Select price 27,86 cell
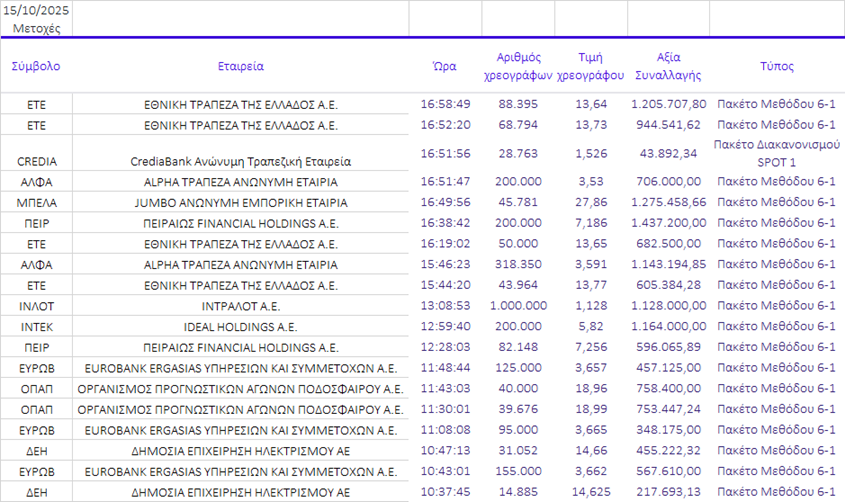 (591, 202)
